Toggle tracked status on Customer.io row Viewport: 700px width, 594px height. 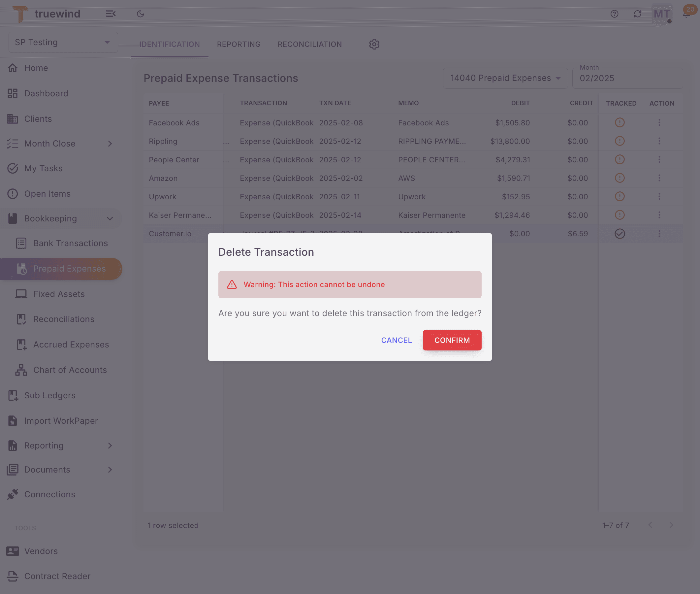(620, 233)
